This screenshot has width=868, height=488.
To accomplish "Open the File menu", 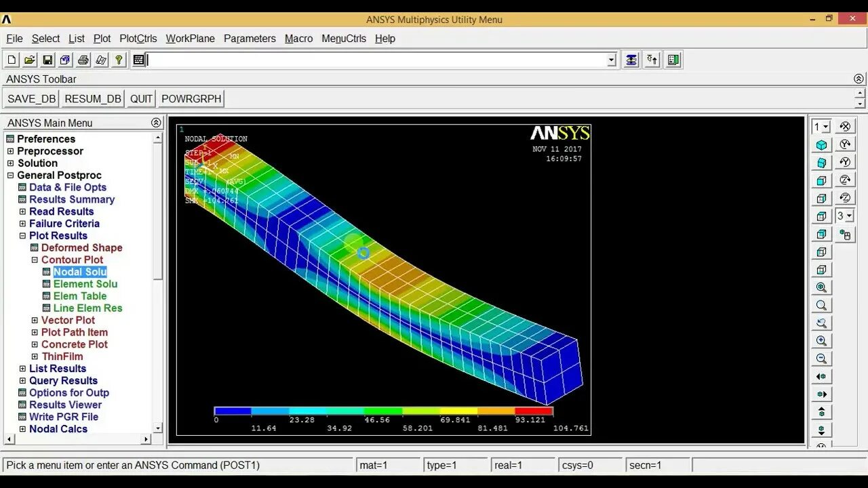I will [x=14, y=39].
